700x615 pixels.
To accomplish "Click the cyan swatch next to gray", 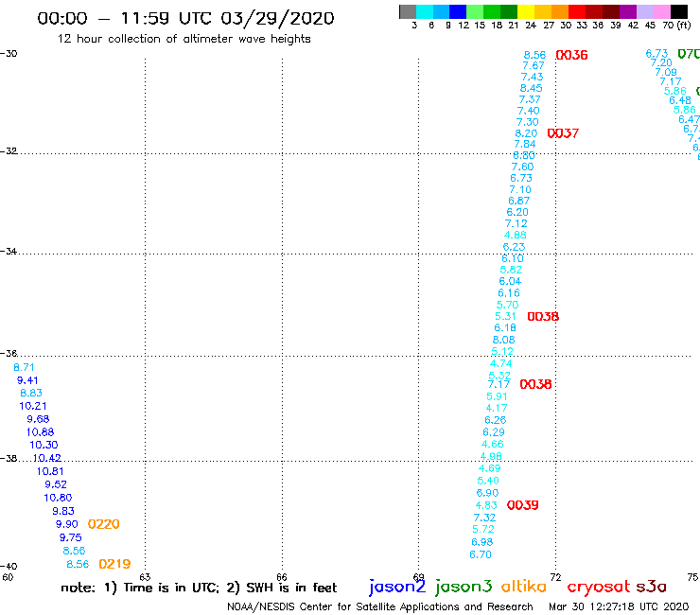I will [x=425, y=11].
